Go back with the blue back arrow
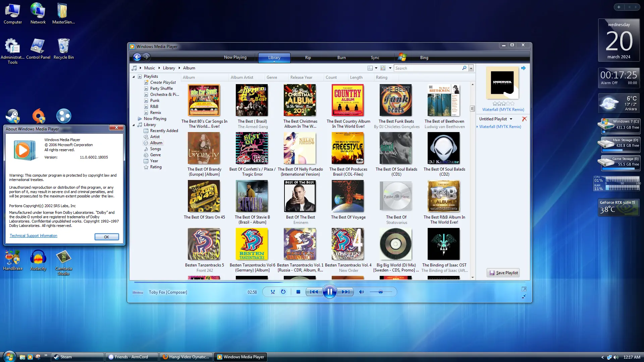 [x=137, y=57]
